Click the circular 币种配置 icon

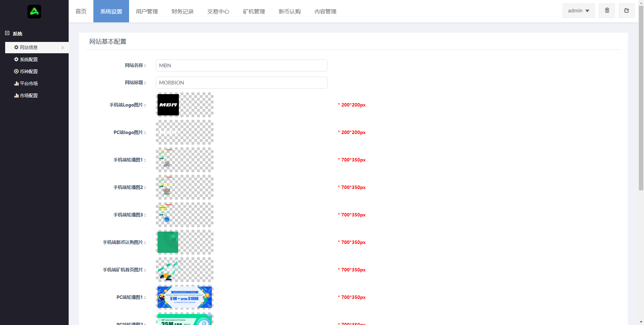[16, 71]
